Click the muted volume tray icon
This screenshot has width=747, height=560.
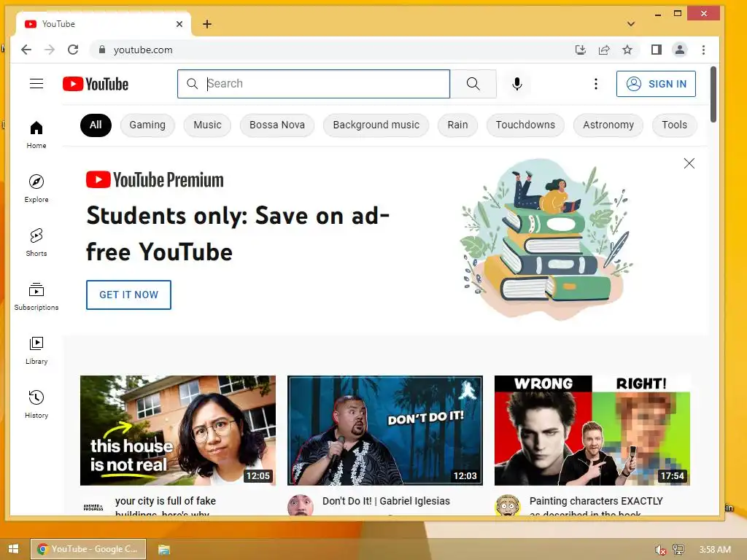tap(660, 550)
